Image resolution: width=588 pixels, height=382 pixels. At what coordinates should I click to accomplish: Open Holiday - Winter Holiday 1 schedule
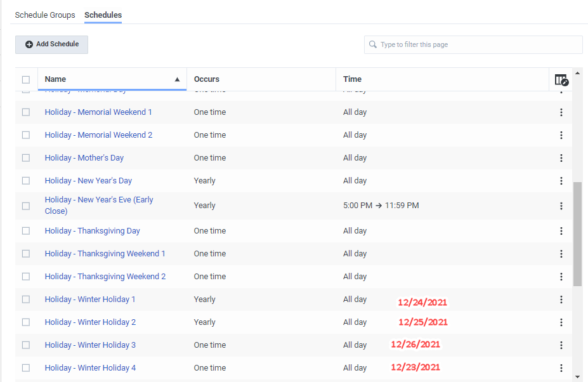tap(90, 300)
